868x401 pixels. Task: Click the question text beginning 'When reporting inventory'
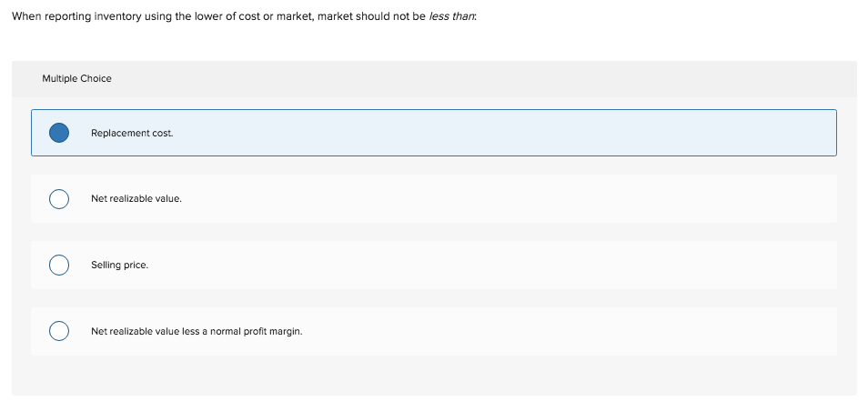[244, 16]
